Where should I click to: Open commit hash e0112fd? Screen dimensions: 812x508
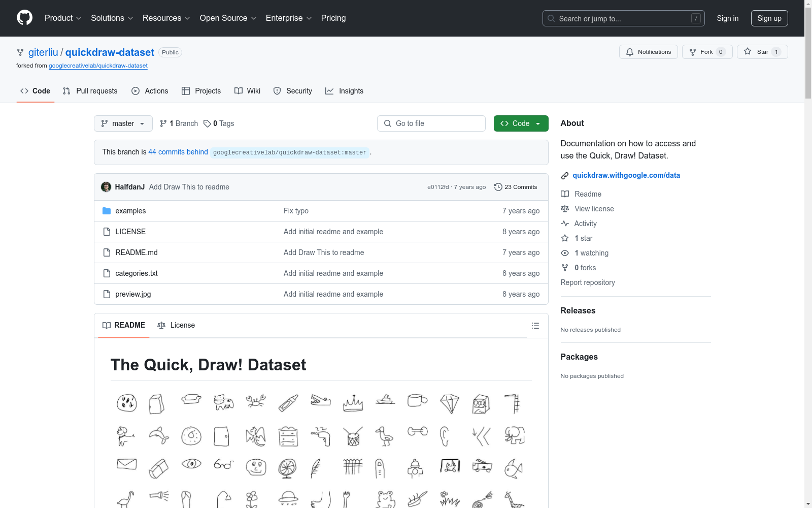(x=438, y=187)
